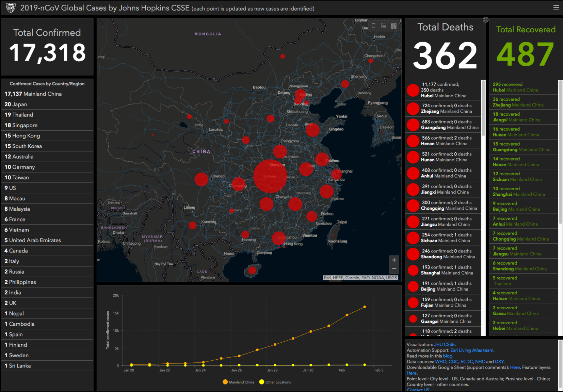Open the basemap gallery grid icon
Viewport: 563px width, 392px height.
pos(394,26)
